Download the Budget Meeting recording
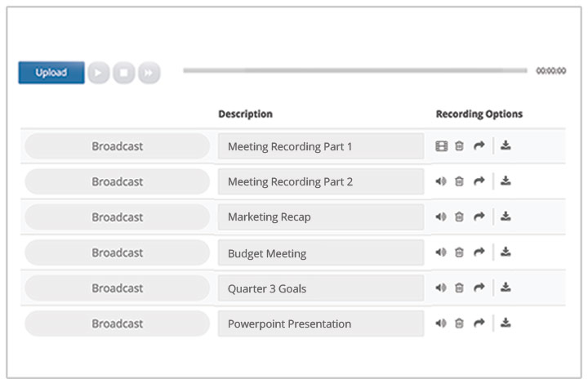The width and height of the screenshot is (588, 384). pos(506,252)
